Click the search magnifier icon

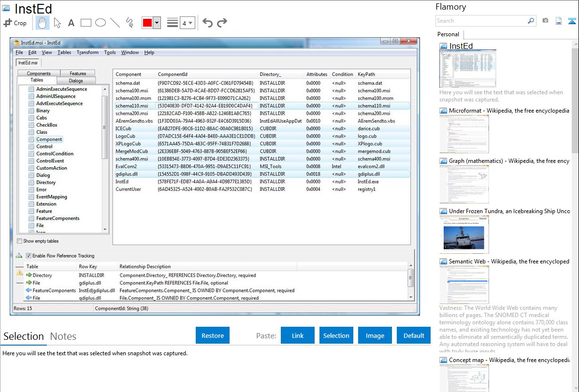point(531,21)
